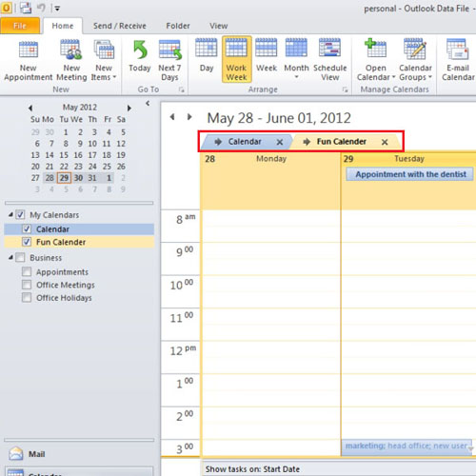Image resolution: width=476 pixels, height=476 pixels.
Task: Select Office Holidays calendar label
Action: click(64, 298)
